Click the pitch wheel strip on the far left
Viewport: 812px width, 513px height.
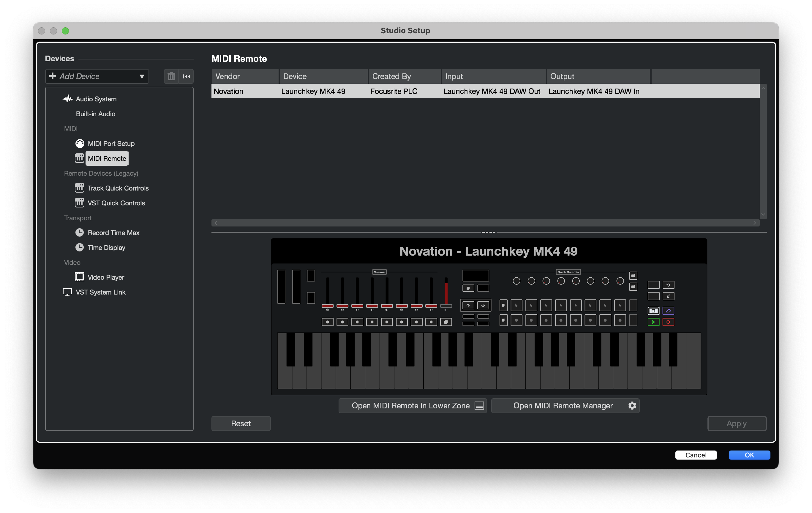pos(281,287)
